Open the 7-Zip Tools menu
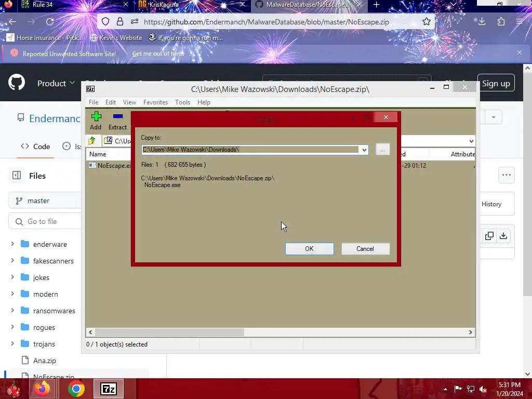The height and width of the screenshot is (399, 532). pyautogui.click(x=182, y=102)
